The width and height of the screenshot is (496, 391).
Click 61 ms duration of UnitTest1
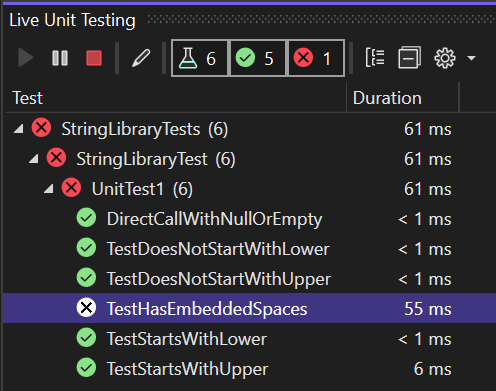(428, 189)
